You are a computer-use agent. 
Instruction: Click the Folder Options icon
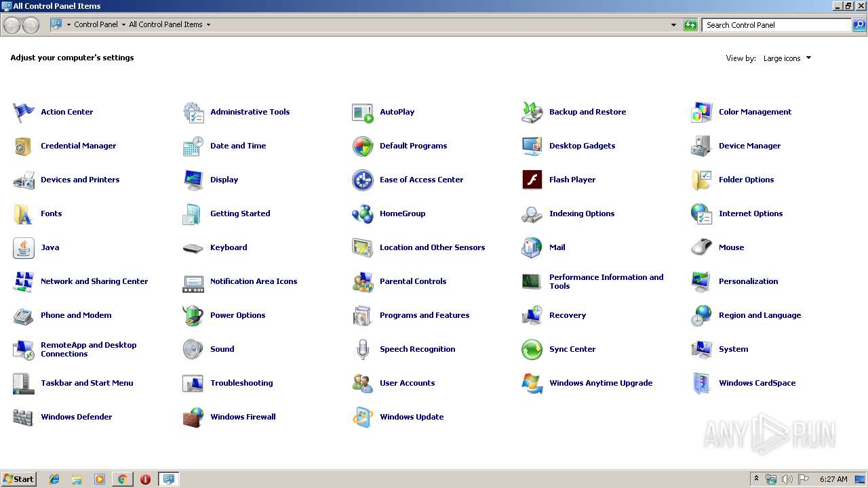[702, 180]
